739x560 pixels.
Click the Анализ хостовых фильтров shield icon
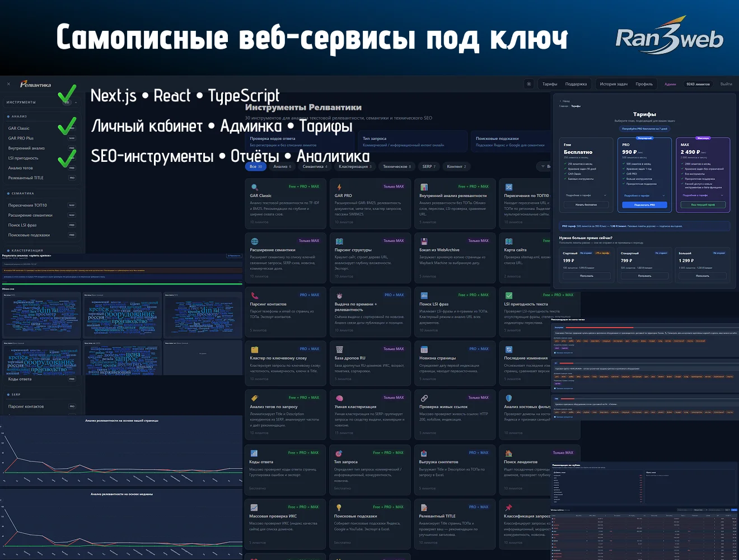[509, 398]
